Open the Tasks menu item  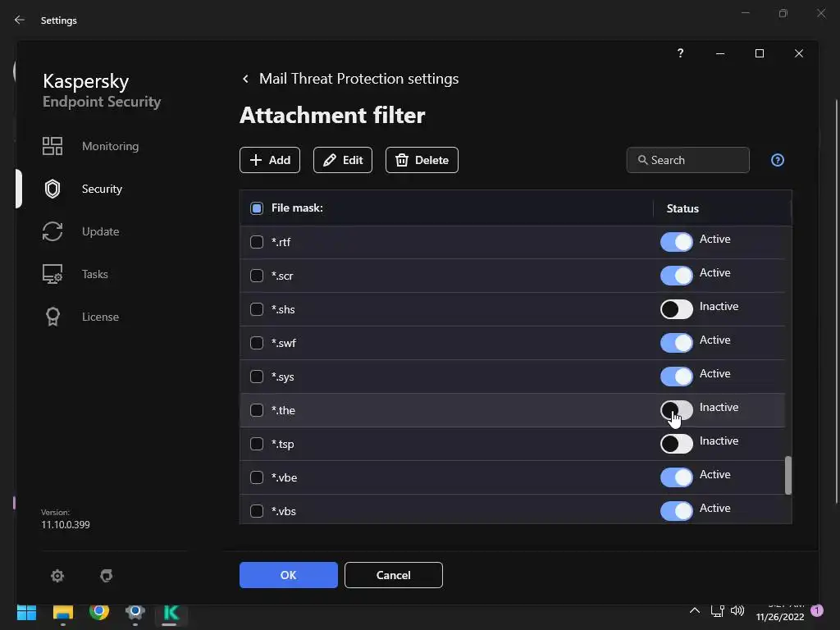[95, 274]
